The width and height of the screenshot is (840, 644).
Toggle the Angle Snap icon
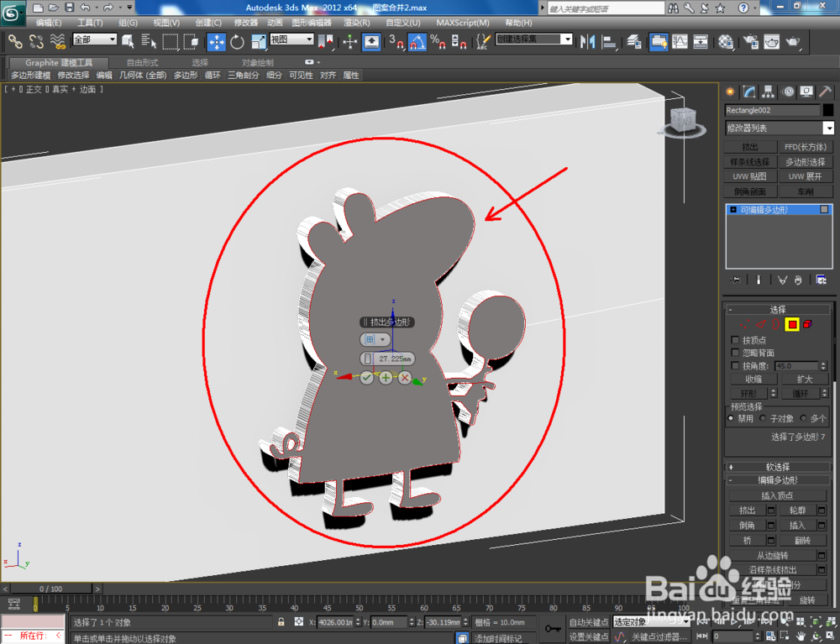(417, 41)
